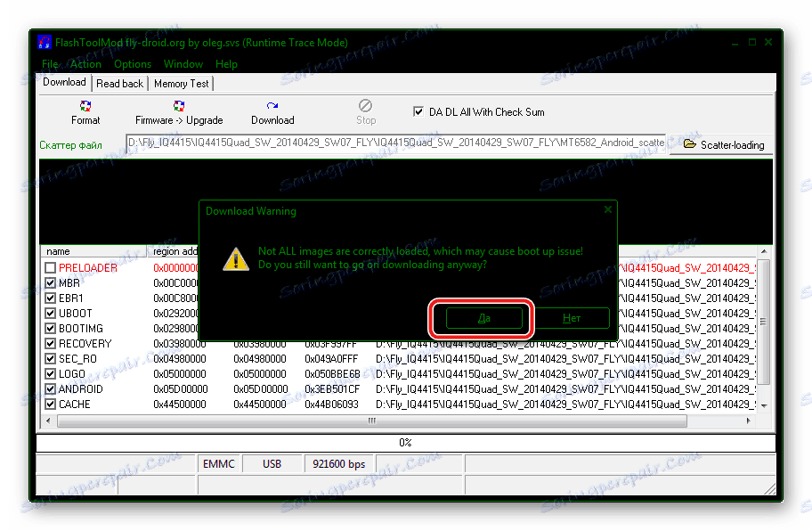Click the Scatter-loading button
812x531 pixels.
[x=721, y=144]
